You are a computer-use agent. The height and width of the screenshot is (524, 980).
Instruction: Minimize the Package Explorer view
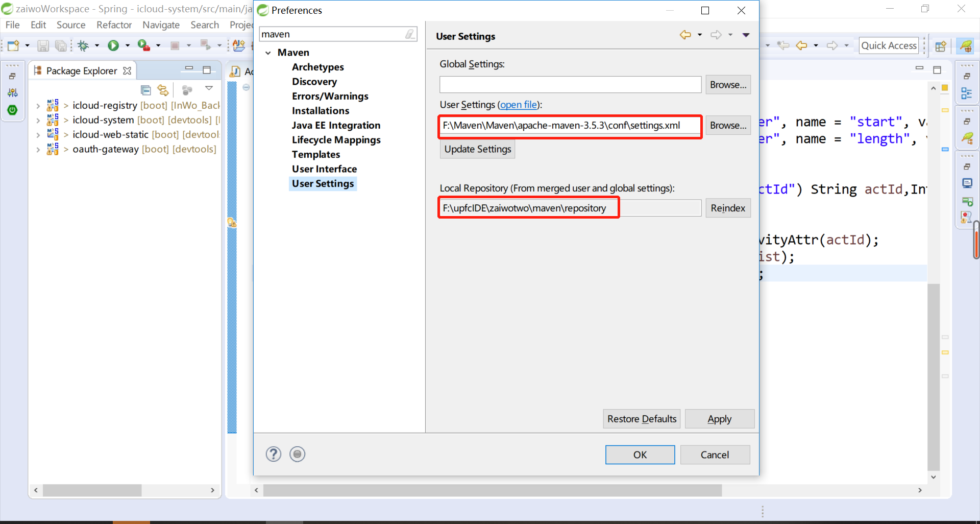coord(189,68)
